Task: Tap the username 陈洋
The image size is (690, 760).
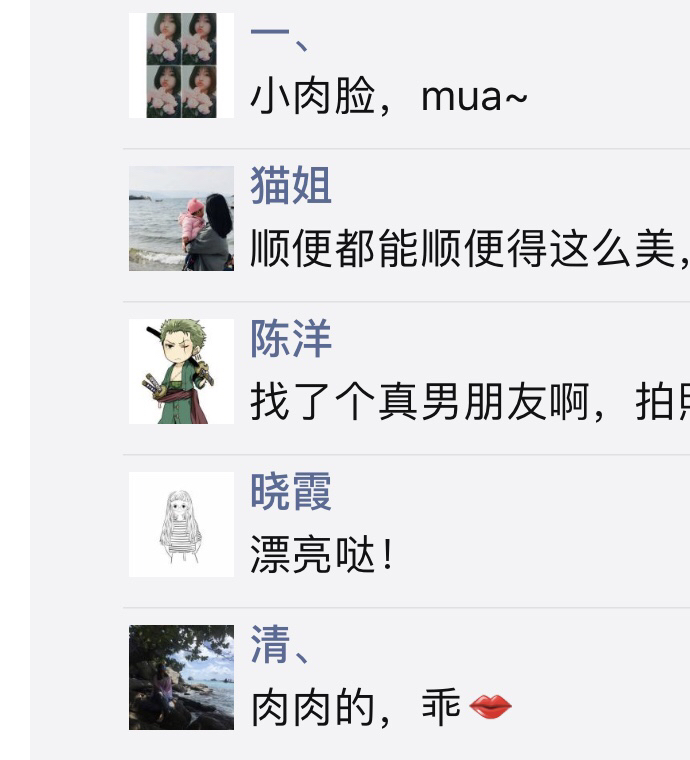Action: pyautogui.click(x=291, y=338)
